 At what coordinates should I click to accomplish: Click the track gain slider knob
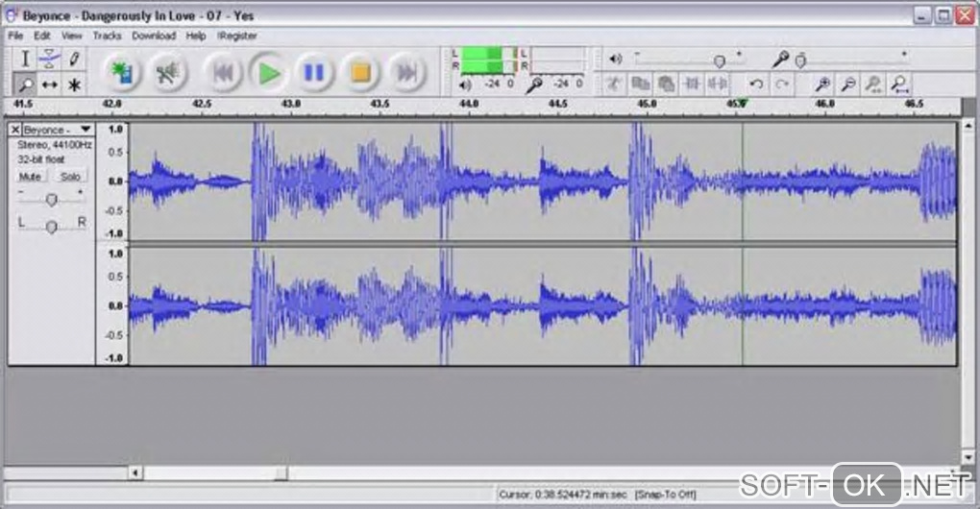[x=52, y=199]
